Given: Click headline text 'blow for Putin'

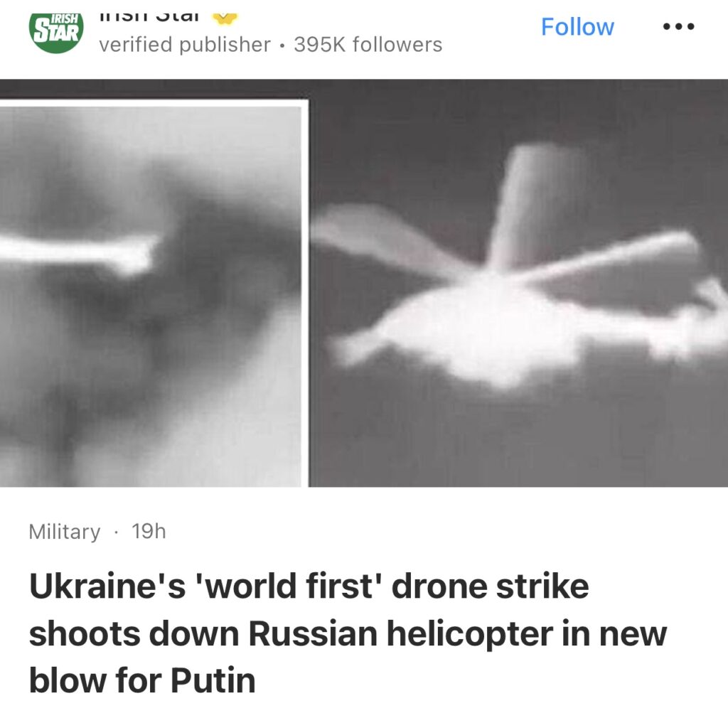Looking at the screenshot, I should pyautogui.click(x=142, y=680).
